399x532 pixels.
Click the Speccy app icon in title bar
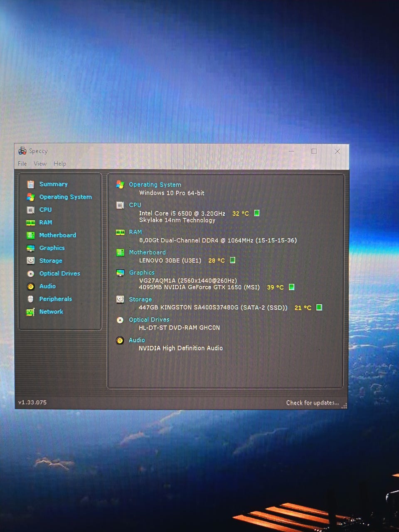(22, 151)
